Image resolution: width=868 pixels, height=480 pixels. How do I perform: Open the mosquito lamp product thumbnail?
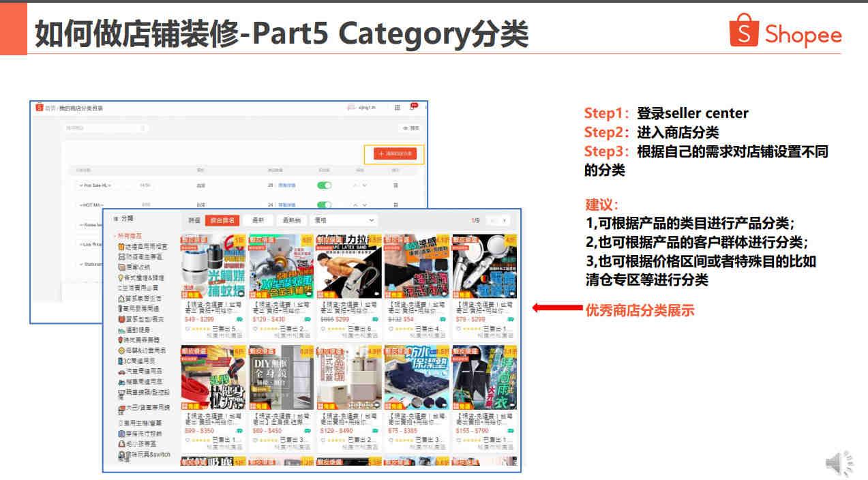(x=213, y=267)
